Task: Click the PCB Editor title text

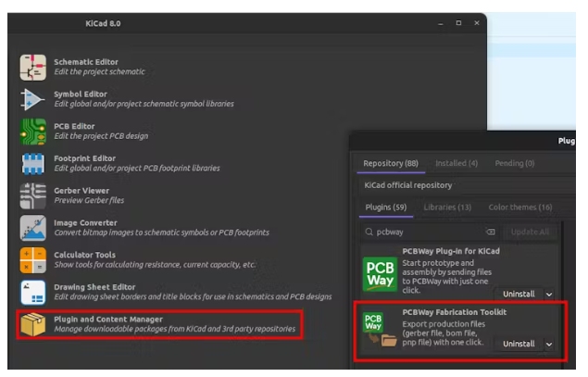Action: click(74, 126)
